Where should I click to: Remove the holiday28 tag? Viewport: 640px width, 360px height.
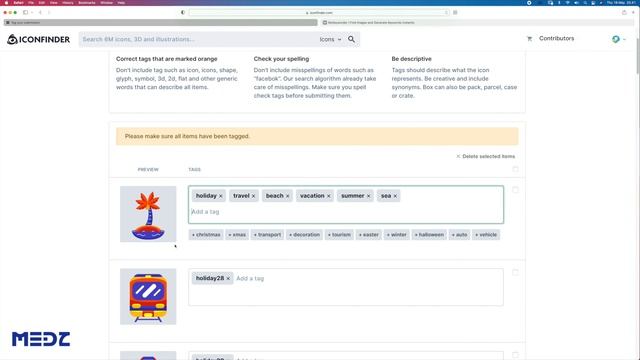click(228, 279)
